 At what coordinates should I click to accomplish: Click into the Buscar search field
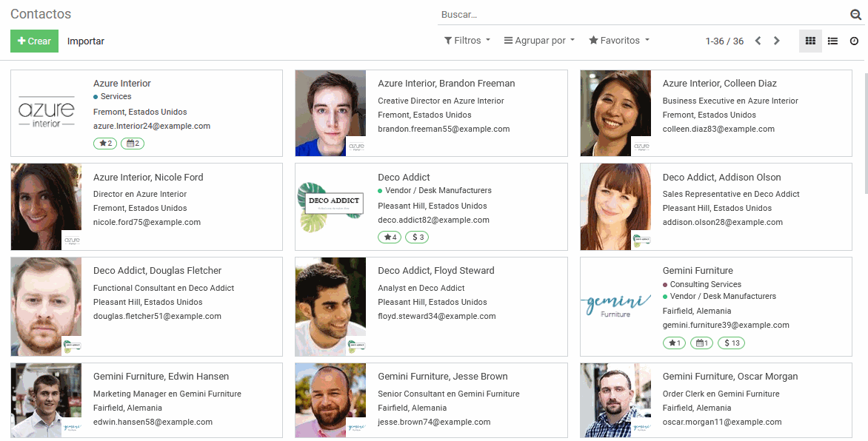[642, 15]
